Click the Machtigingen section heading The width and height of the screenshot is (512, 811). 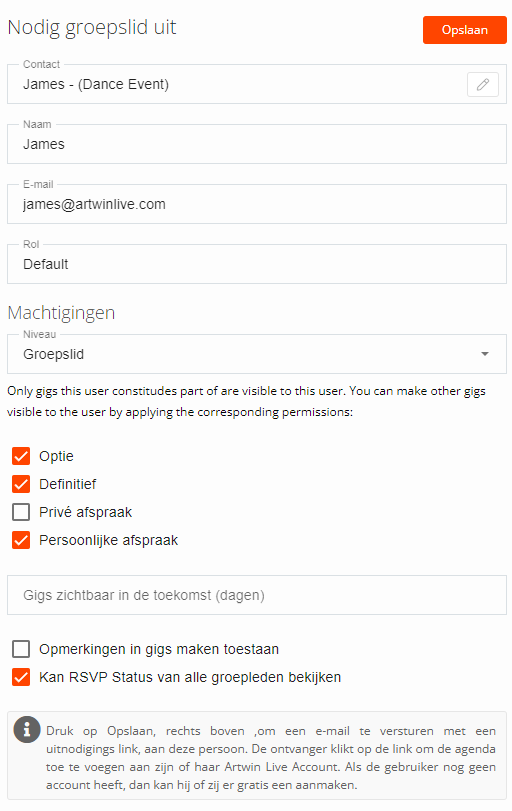(x=62, y=313)
